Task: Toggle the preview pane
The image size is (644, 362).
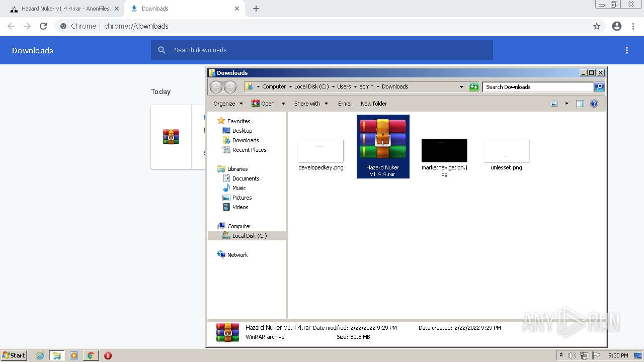Action: click(x=580, y=104)
